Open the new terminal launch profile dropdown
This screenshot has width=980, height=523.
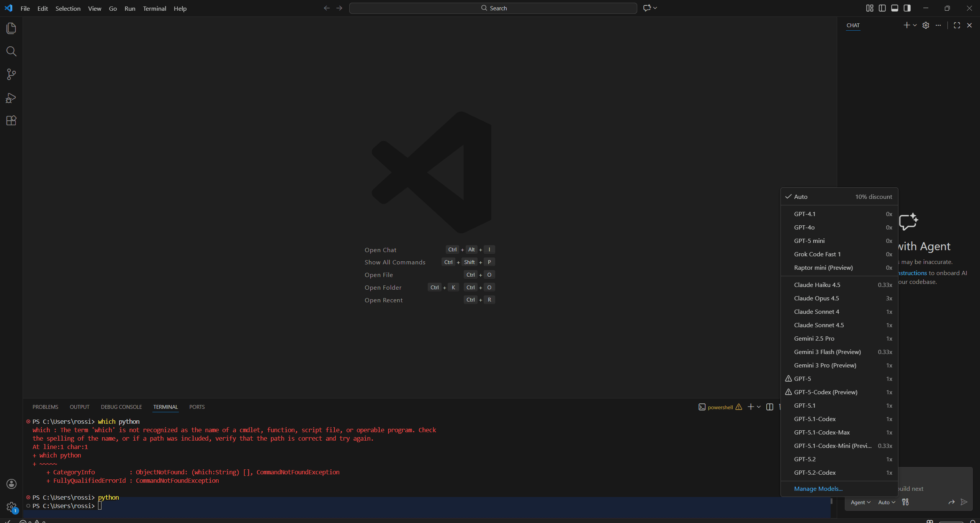click(759, 407)
